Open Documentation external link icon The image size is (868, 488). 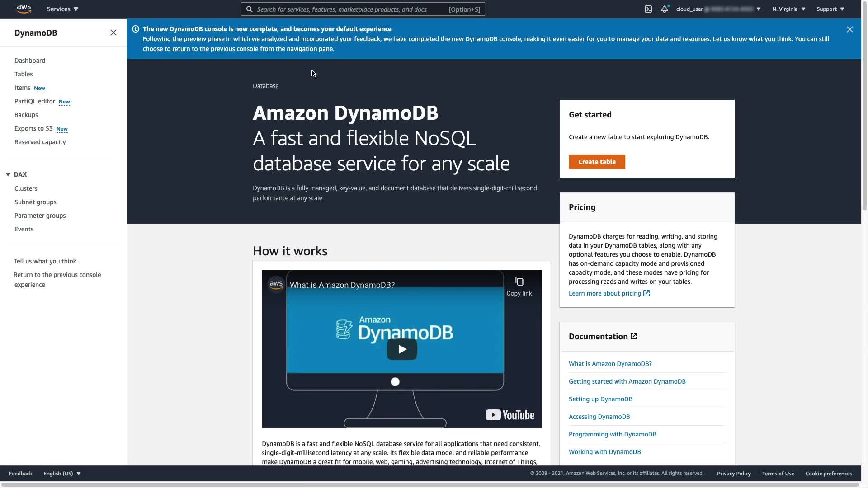pyautogui.click(x=634, y=336)
